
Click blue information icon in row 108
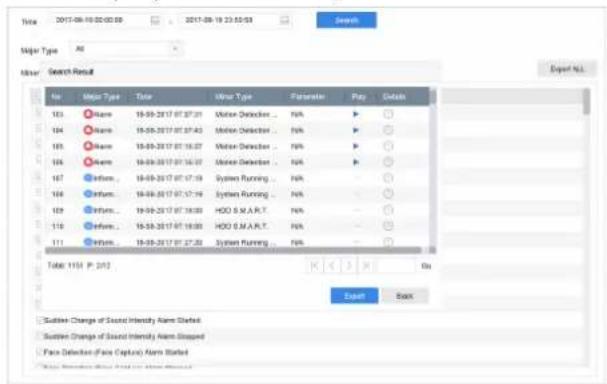click(x=88, y=194)
